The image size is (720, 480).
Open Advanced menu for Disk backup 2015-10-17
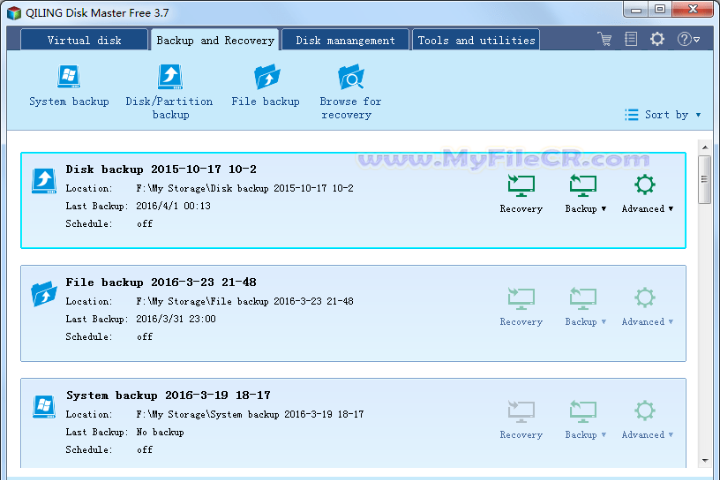click(x=647, y=193)
